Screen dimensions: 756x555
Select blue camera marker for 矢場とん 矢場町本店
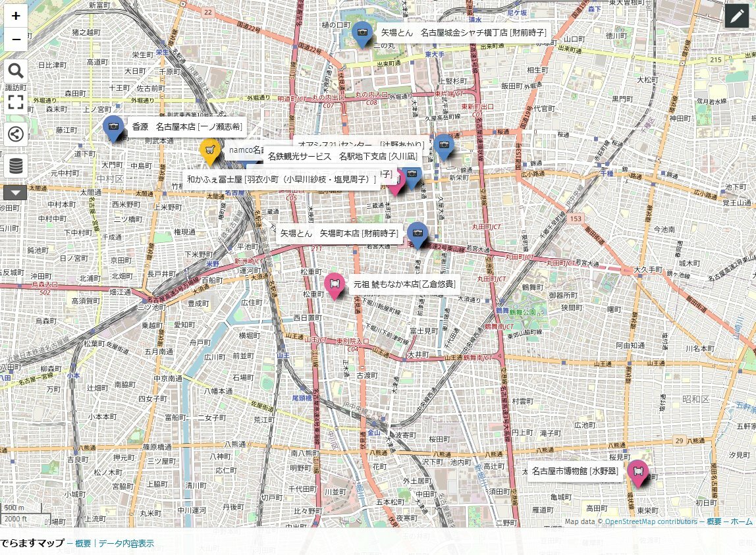418,235
